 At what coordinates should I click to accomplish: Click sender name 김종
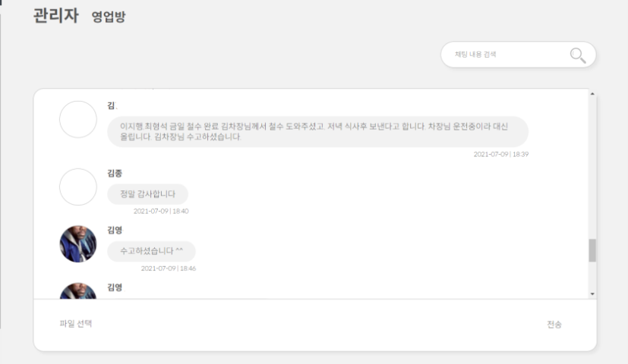(115, 173)
